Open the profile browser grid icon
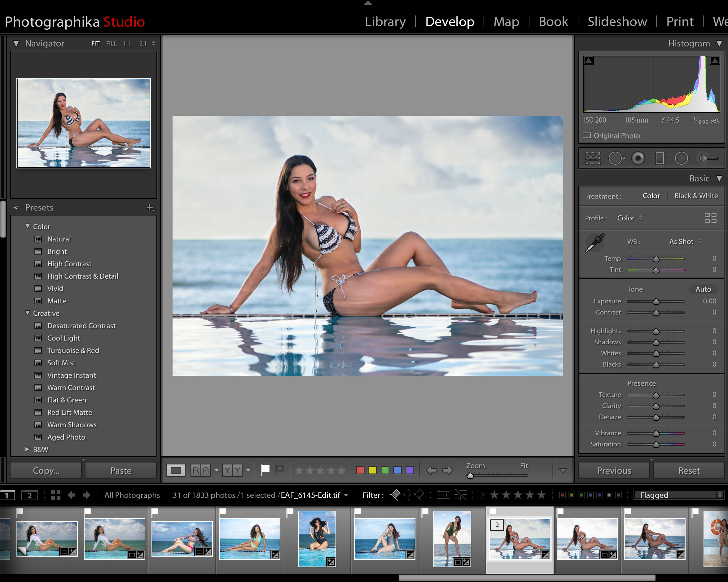 [x=710, y=218]
